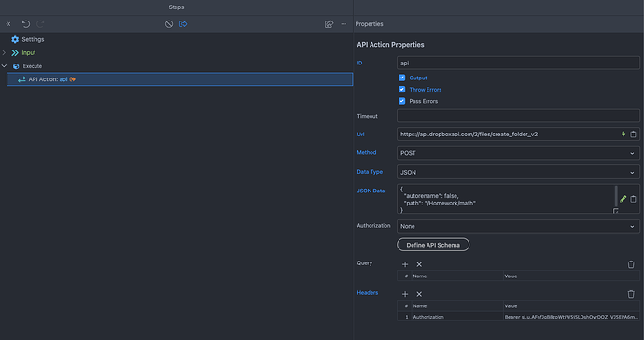Add a new Query parameter row
The width and height of the screenshot is (644, 340).
(405, 264)
